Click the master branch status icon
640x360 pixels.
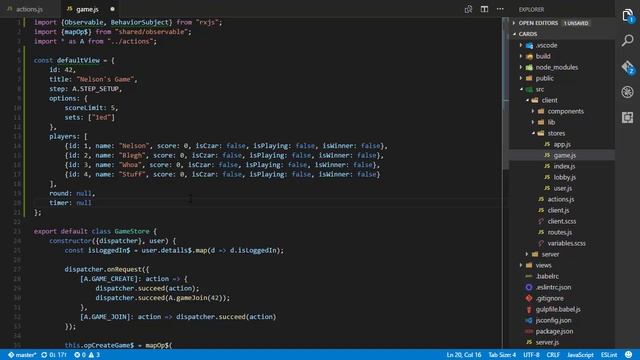[22, 355]
